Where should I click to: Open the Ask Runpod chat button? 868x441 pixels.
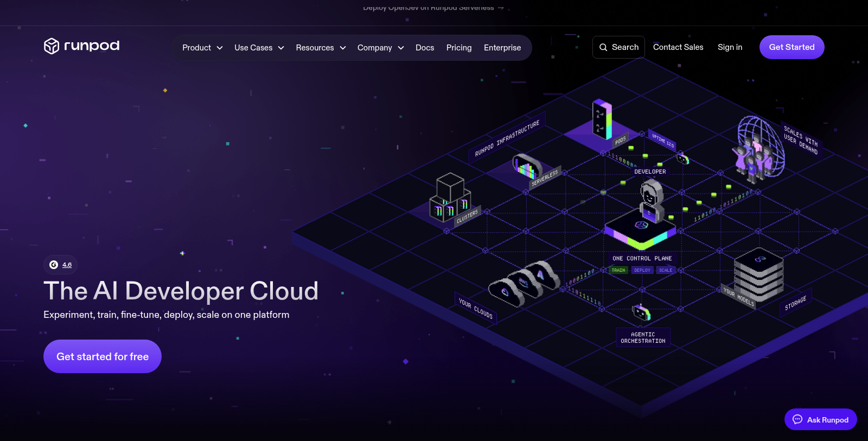click(820, 419)
